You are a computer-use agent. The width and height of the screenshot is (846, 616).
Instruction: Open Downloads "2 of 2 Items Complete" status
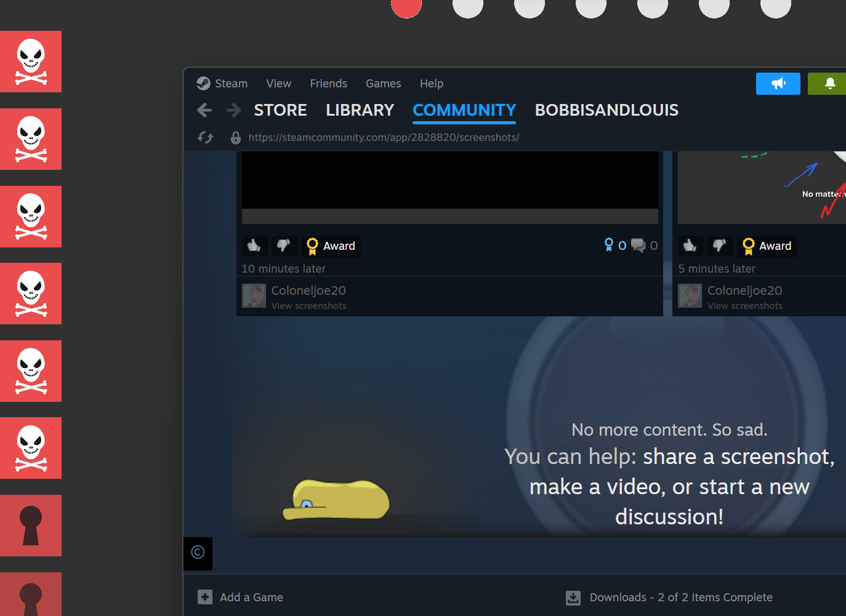coord(681,598)
